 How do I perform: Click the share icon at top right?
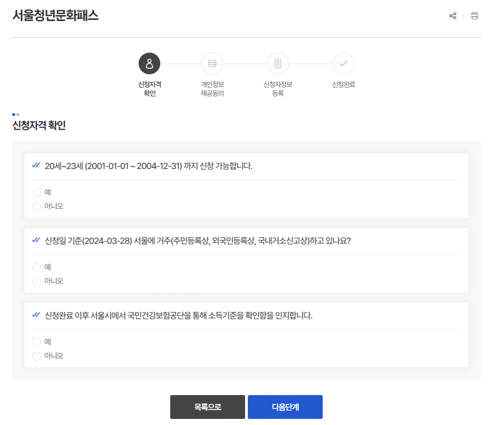coord(452,16)
